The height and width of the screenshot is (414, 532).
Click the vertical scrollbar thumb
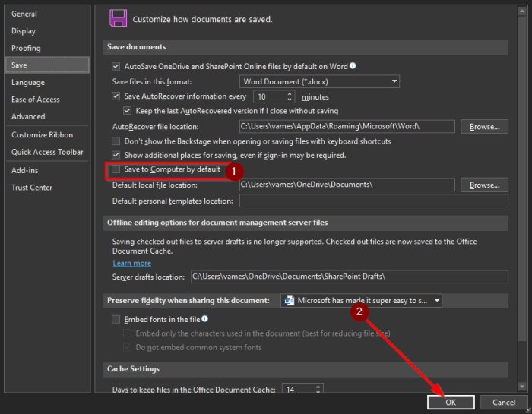tap(522, 179)
